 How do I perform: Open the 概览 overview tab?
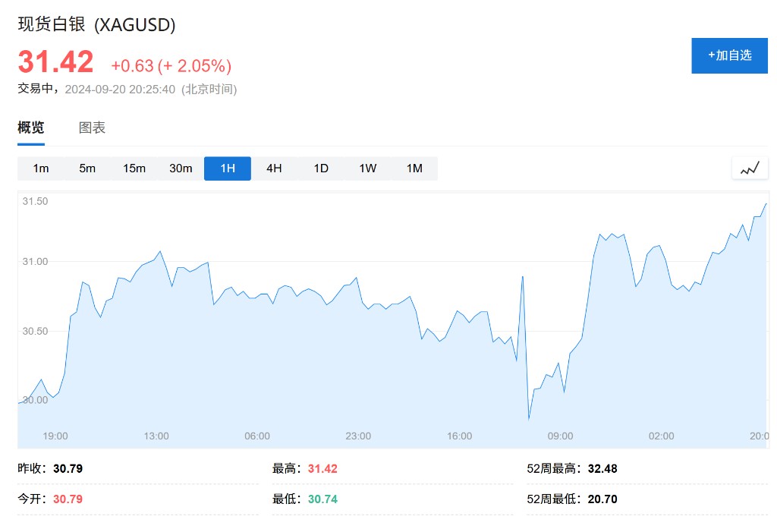[31, 127]
